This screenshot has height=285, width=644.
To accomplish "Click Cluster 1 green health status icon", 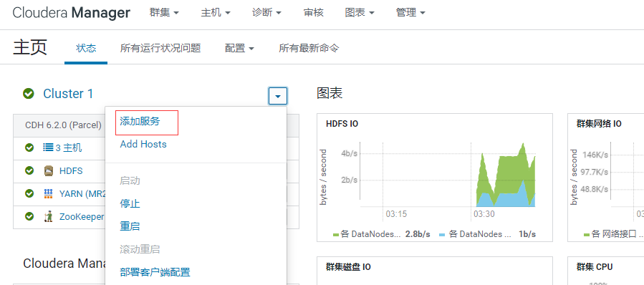I will coord(29,94).
